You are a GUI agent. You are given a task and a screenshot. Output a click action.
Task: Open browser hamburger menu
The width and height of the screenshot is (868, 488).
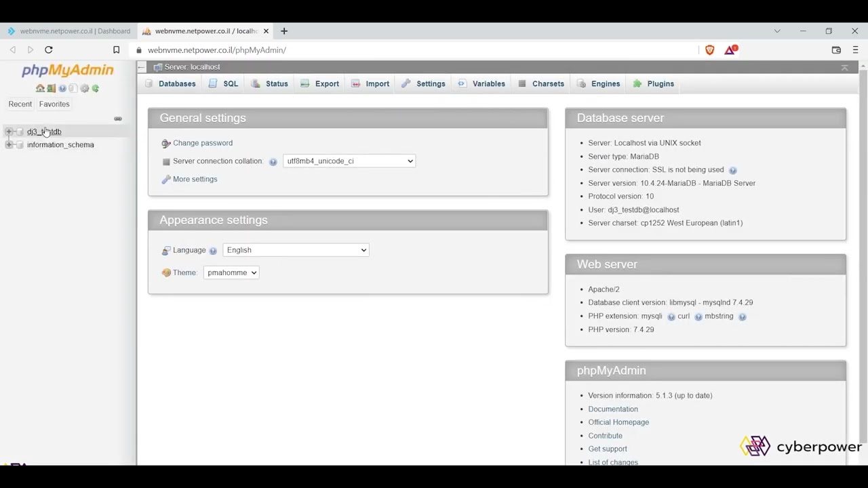tap(855, 49)
